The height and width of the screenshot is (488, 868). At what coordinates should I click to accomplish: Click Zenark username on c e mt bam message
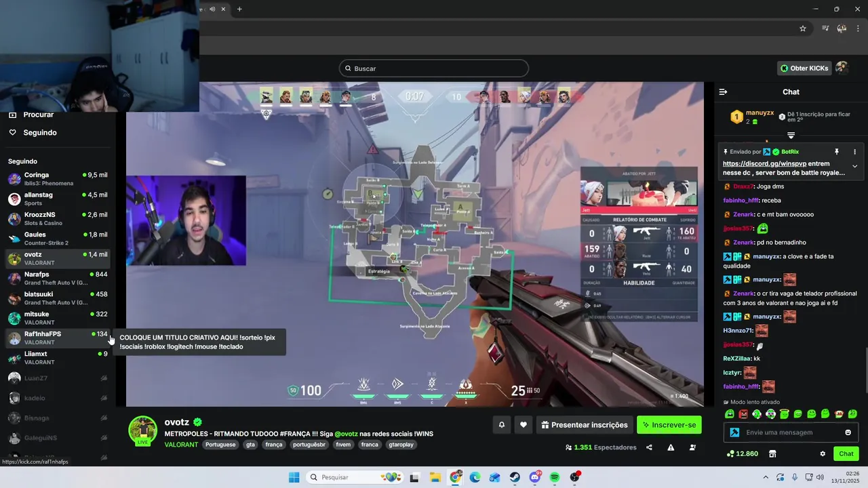click(743, 214)
